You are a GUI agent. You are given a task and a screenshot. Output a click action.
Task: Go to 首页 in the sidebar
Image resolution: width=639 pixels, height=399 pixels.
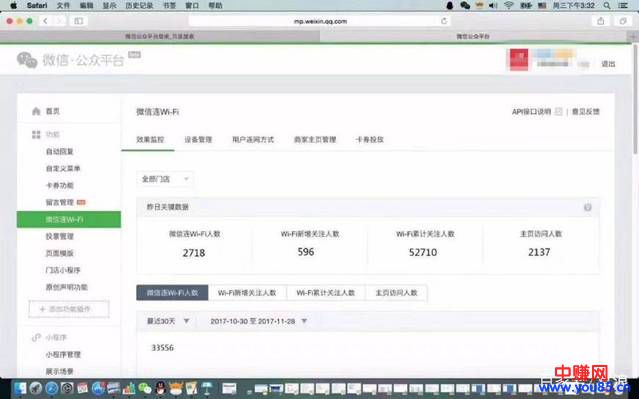click(53, 111)
